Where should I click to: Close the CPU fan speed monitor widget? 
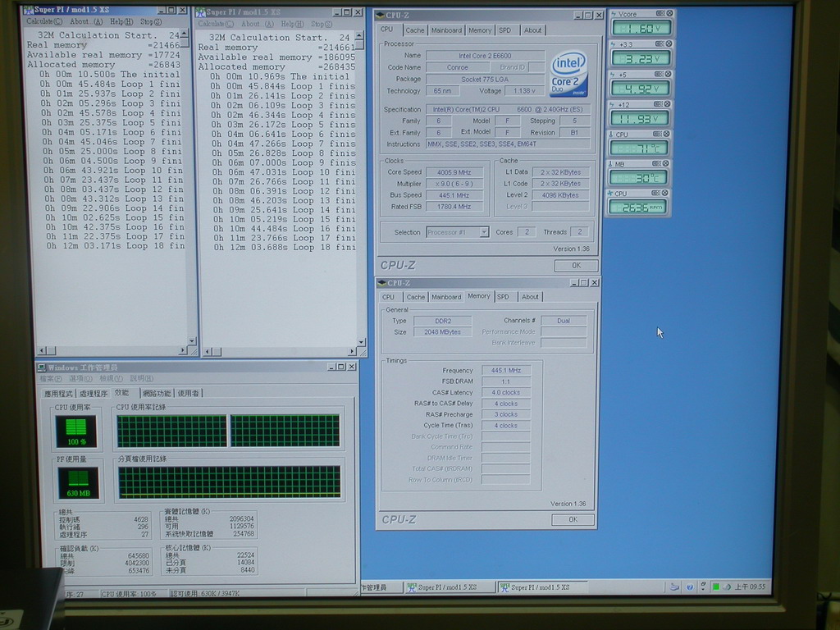[x=664, y=193]
